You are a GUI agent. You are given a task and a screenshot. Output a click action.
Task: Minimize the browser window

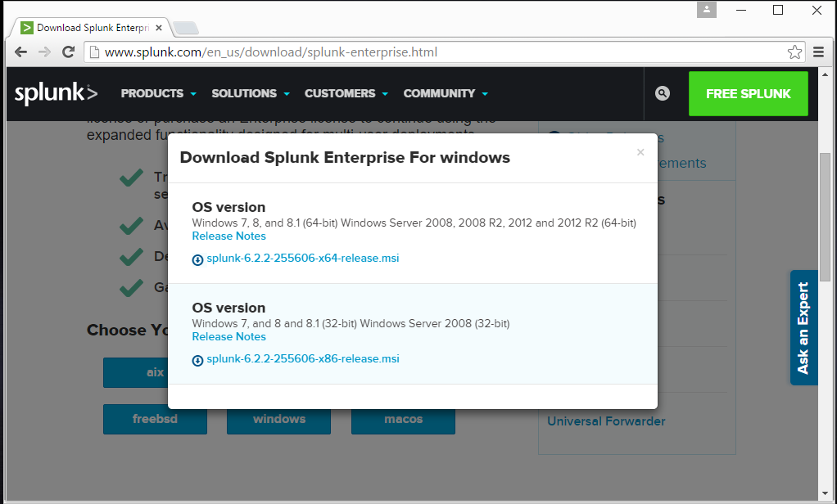[x=741, y=10]
